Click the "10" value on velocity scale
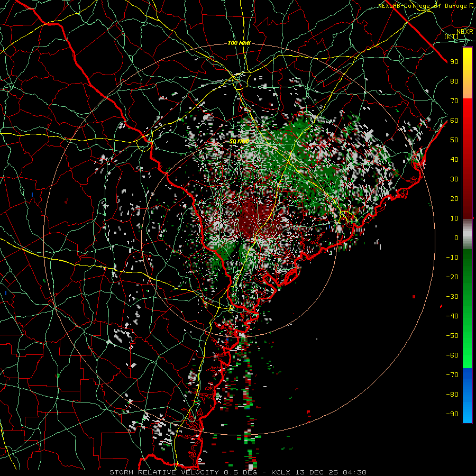This screenshot has width=476, height=476. [454, 218]
